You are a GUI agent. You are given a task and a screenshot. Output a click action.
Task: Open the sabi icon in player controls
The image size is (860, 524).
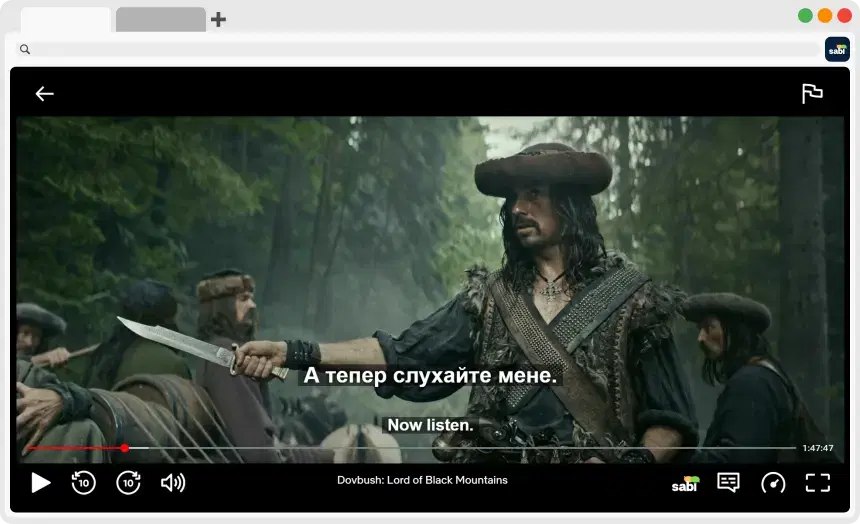coord(686,484)
